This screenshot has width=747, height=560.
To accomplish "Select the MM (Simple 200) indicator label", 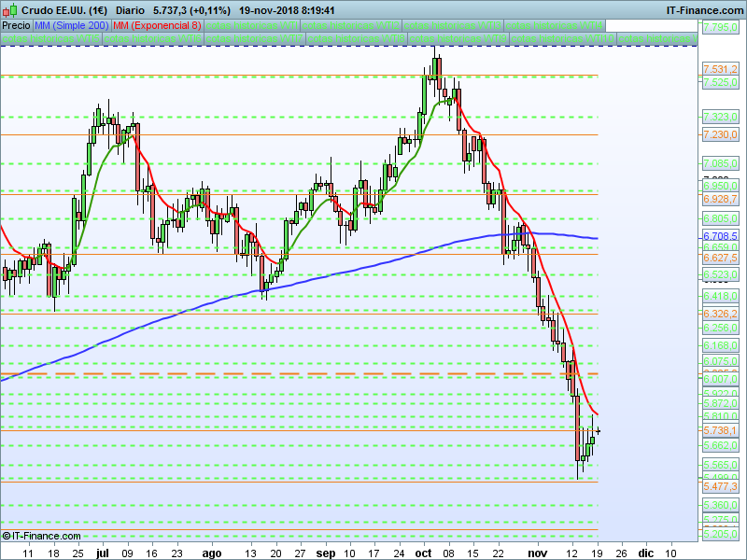I will pyautogui.click(x=72, y=26).
